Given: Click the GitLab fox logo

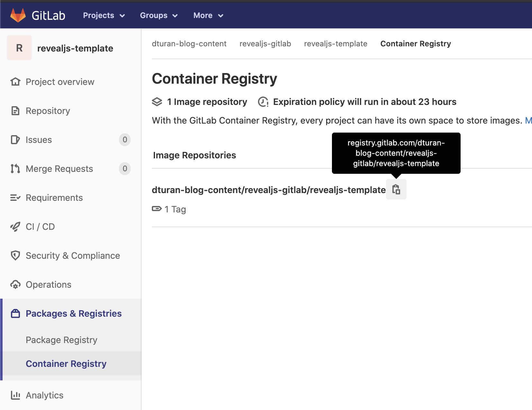Looking at the screenshot, I should click(x=18, y=14).
